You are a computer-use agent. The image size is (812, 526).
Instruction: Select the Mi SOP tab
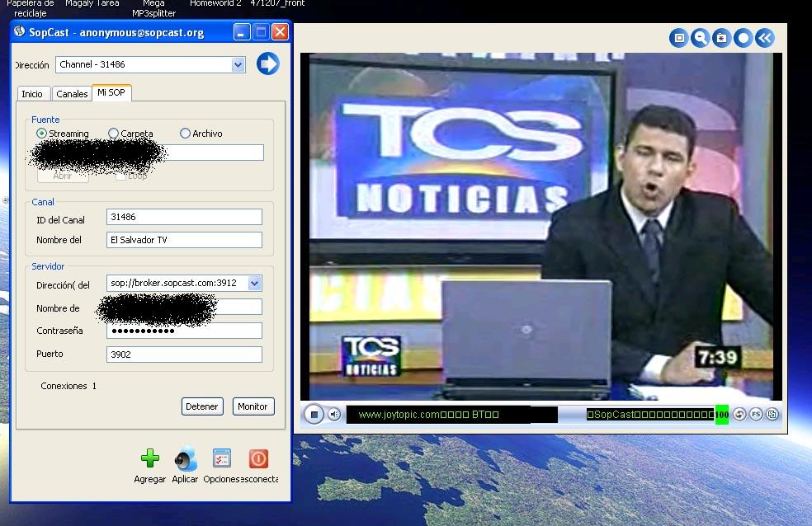tap(111, 92)
